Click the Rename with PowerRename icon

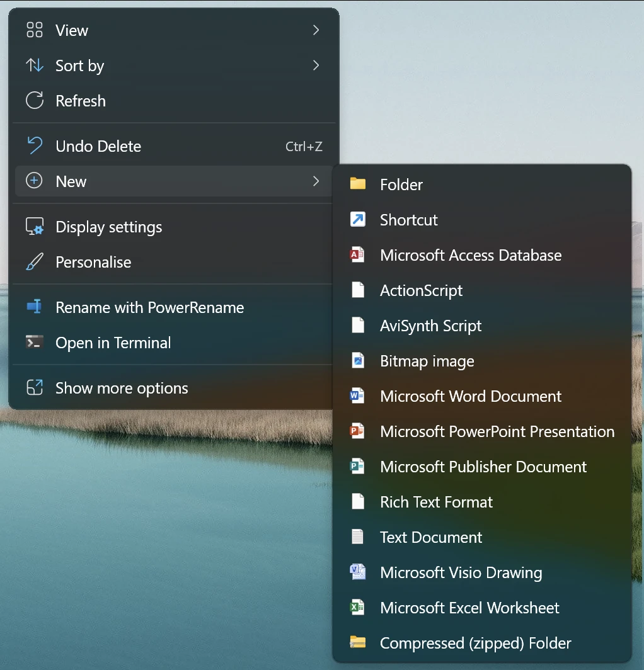(33, 307)
